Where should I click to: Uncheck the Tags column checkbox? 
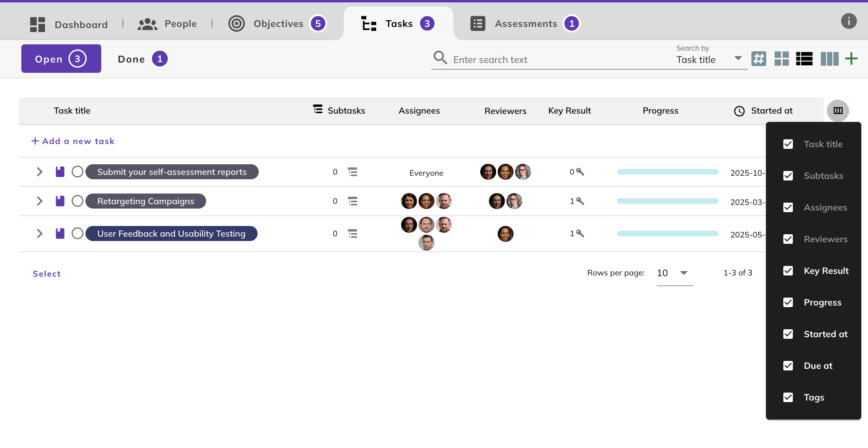788,397
